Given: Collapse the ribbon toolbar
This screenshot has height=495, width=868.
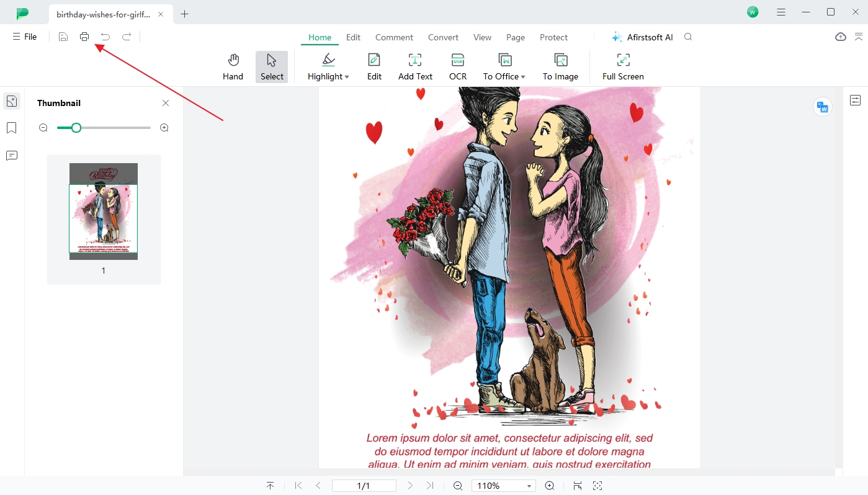Looking at the screenshot, I should [x=859, y=37].
